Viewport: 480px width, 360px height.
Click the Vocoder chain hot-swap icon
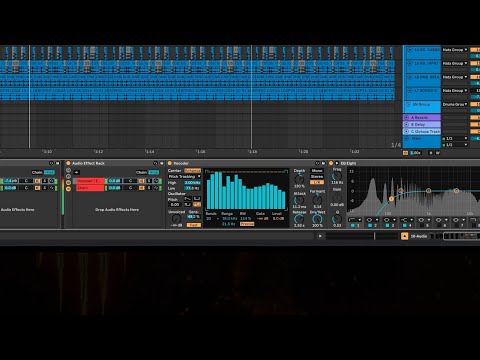(x=156, y=181)
